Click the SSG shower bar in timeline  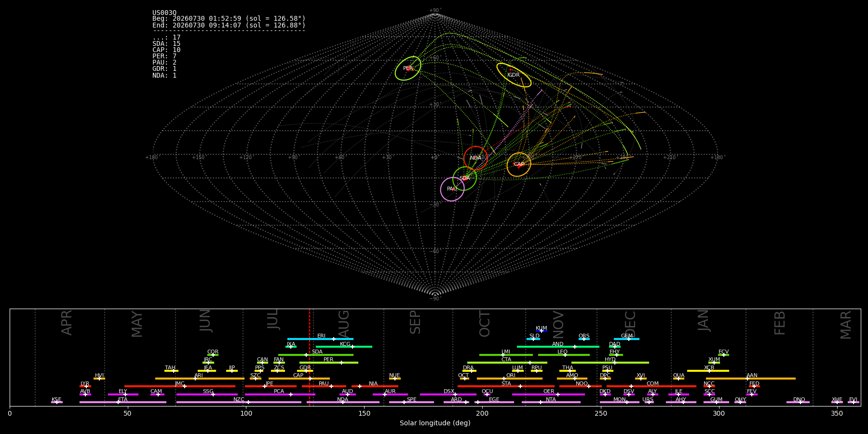[207, 394]
